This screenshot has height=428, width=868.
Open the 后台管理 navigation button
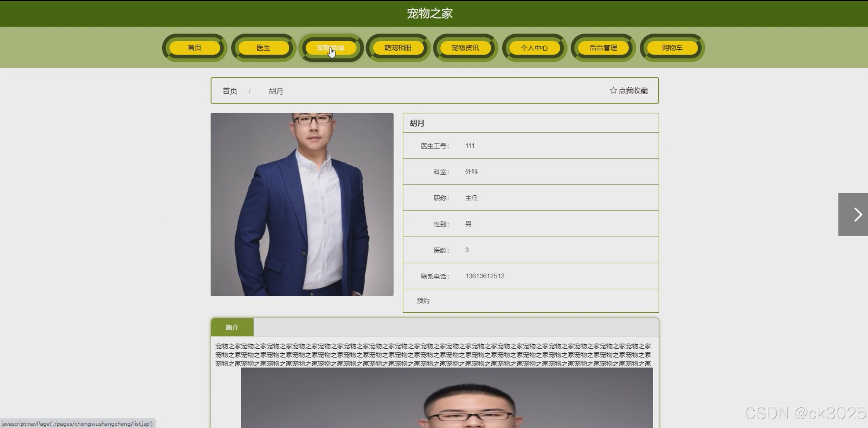(x=603, y=48)
